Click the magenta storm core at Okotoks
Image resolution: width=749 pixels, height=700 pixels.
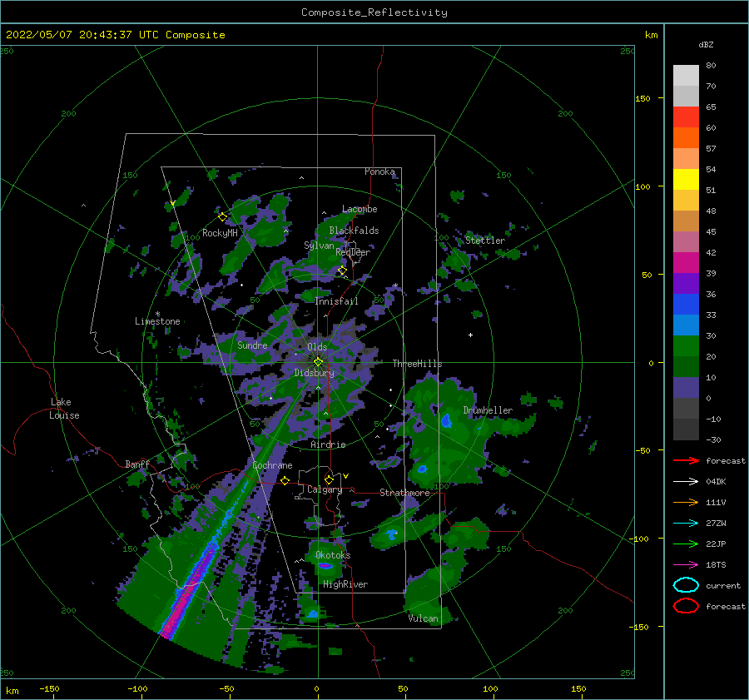pos(325,566)
